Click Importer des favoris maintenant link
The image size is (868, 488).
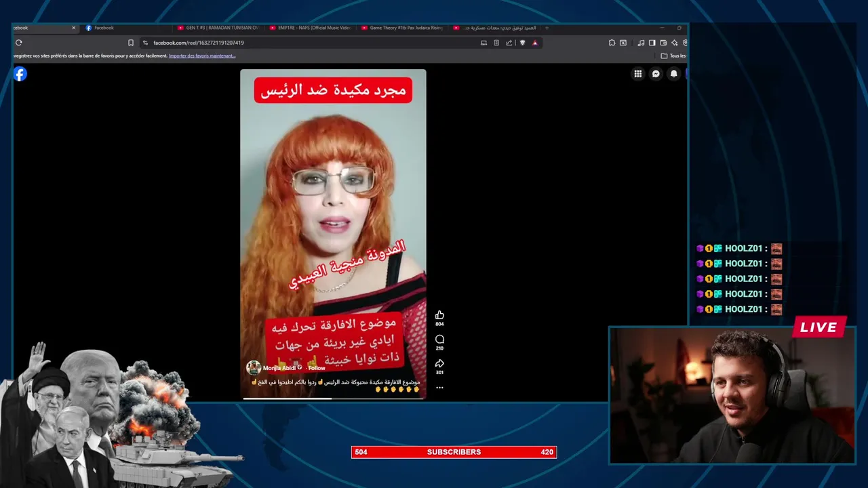pyautogui.click(x=202, y=56)
